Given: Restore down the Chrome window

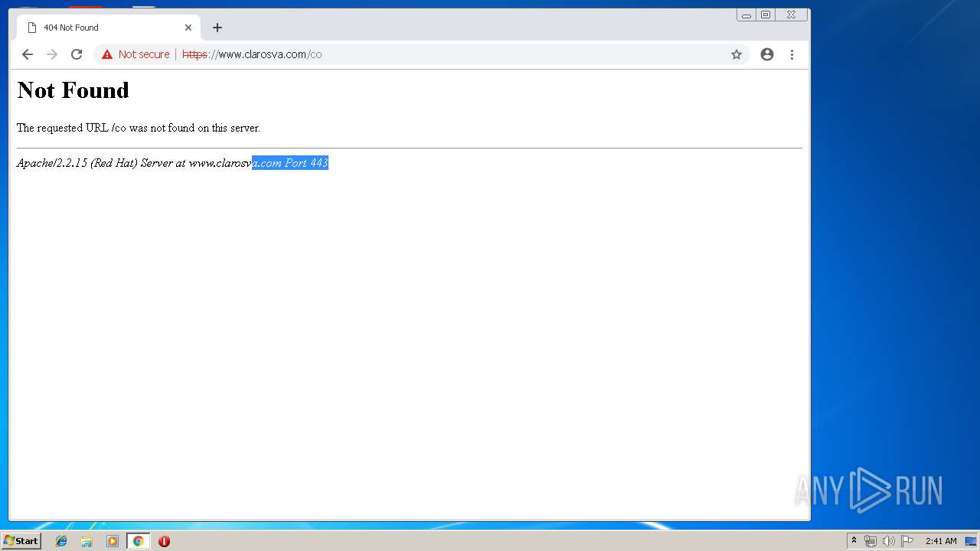Looking at the screenshot, I should (765, 15).
